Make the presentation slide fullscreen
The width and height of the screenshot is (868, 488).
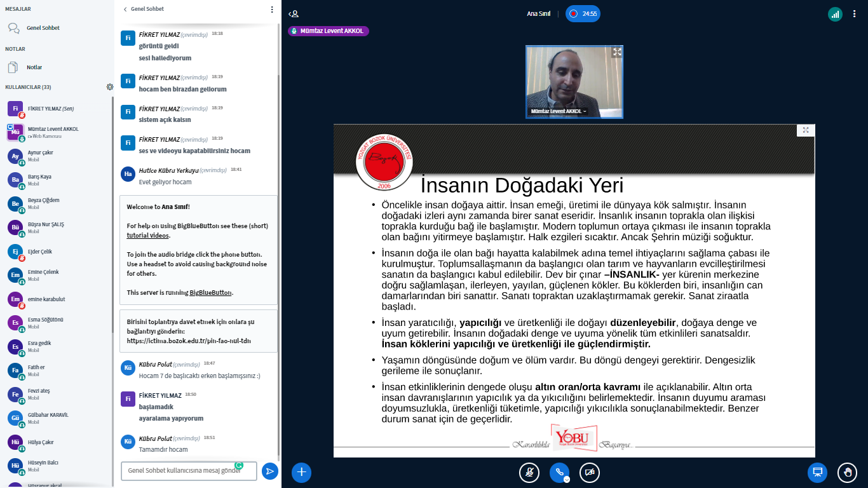(806, 130)
